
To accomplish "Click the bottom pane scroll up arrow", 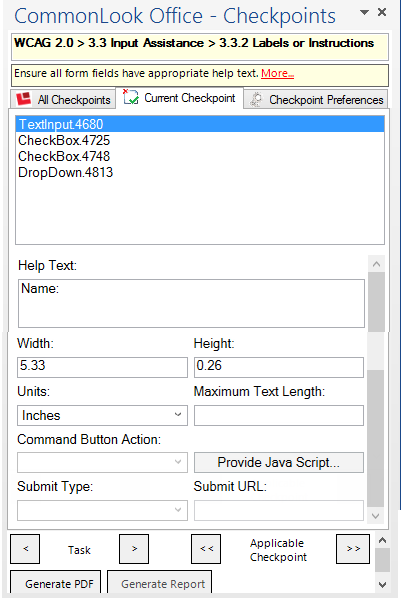I will click(382, 540).
